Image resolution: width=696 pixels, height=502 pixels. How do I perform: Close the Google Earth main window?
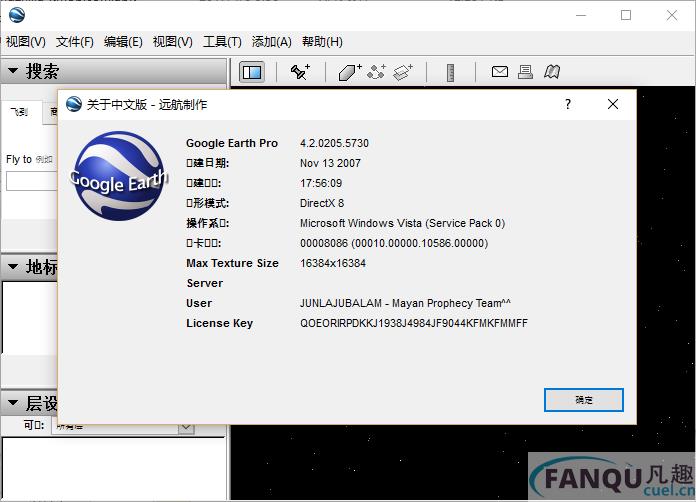click(x=672, y=15)
